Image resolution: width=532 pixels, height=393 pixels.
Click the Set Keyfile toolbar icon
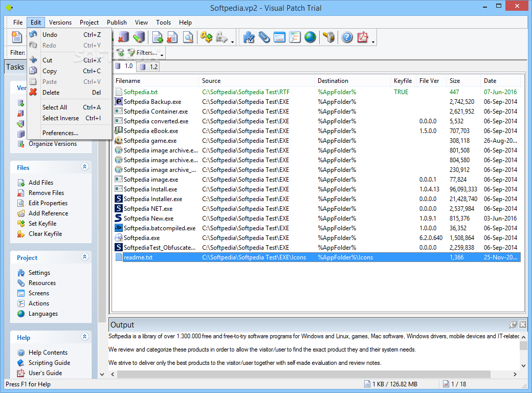pos(206,37)
